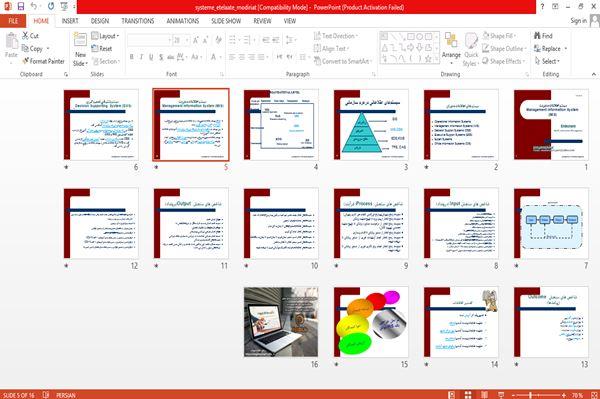Click Reset slide button
The image size is (600, 399).
[102, 49]
